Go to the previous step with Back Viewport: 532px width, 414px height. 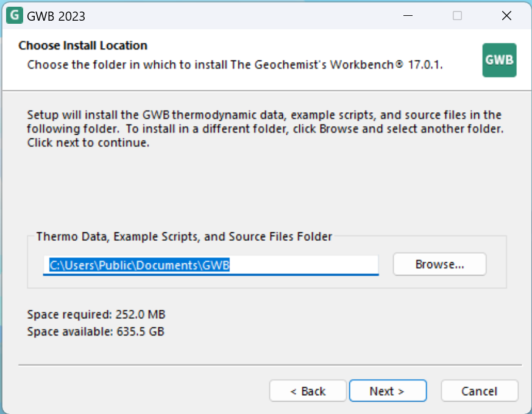[308, 391]
